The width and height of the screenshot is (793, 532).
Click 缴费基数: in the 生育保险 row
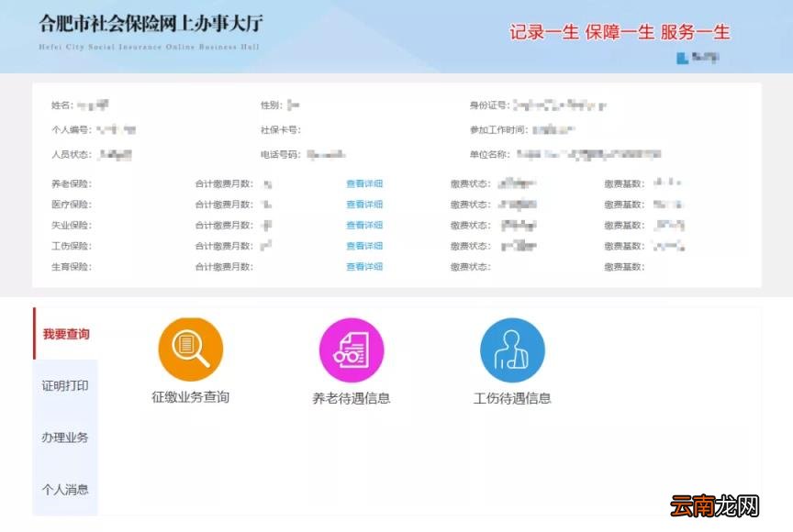coord(624,267)
